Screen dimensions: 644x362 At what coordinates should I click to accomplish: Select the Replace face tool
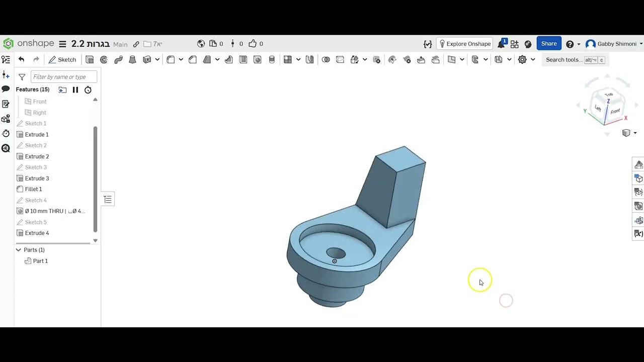click(x=436, y=60)
